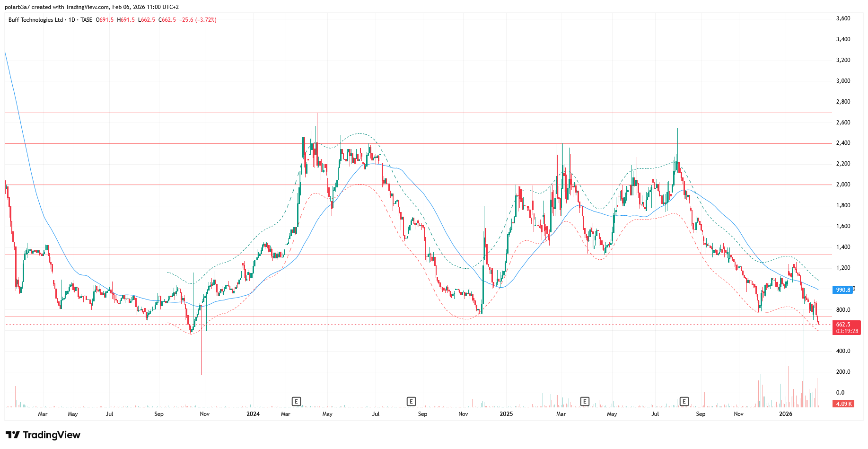Click the TASE exchange label
The width and height of the screenshot is (868, 449).
click(x=87, y=20)
